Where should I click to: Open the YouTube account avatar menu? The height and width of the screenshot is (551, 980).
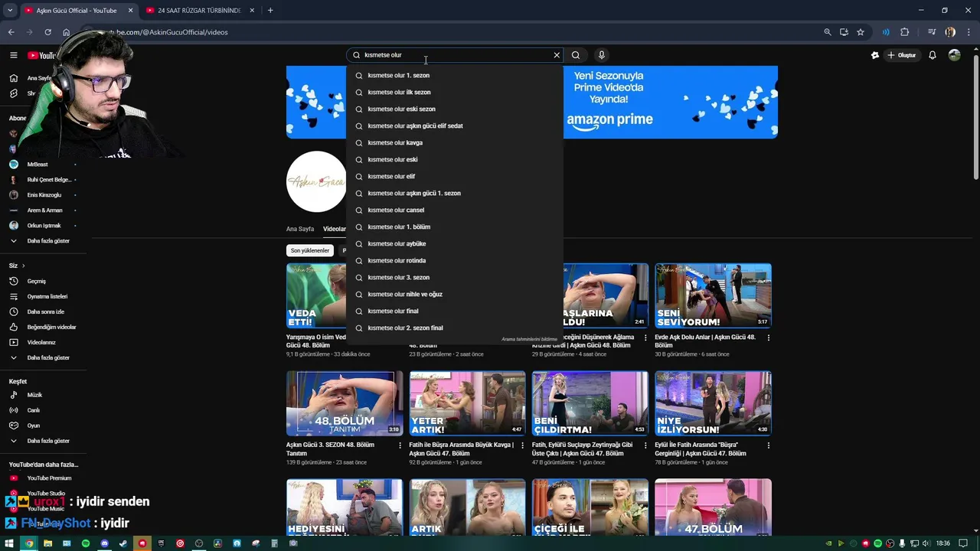954,55
